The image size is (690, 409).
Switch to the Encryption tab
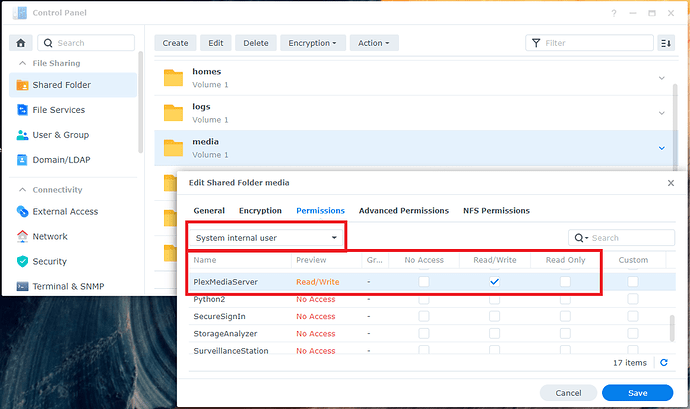(261, 211)
